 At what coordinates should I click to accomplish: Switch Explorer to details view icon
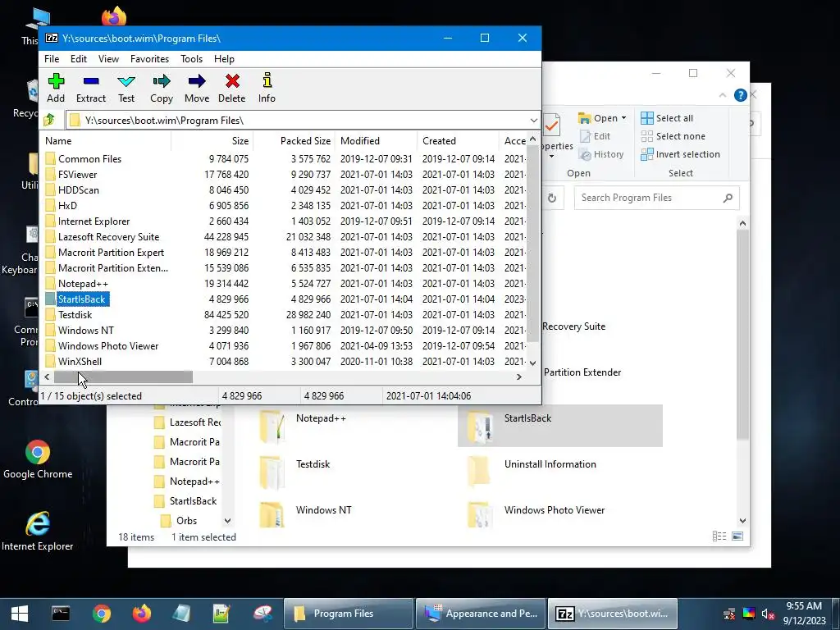tap(719, 536)
